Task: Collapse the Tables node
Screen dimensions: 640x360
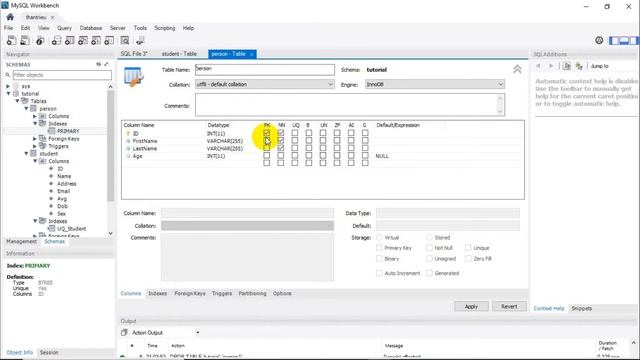Action: pos(18,101)
